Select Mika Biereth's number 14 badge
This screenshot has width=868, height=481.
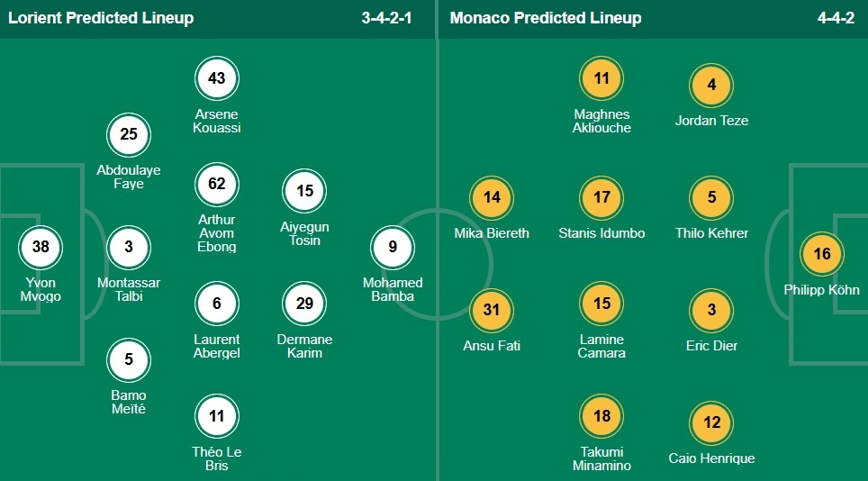point(492,197)
